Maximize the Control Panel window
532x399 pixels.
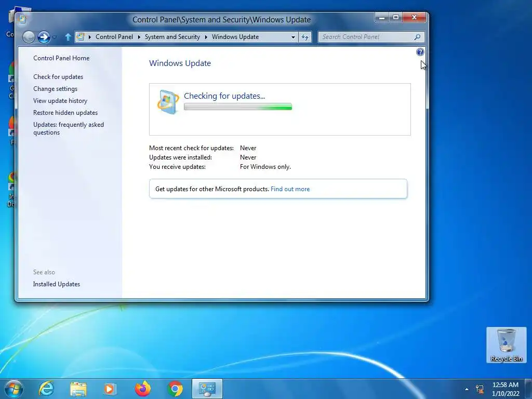(x=395, y=17)
